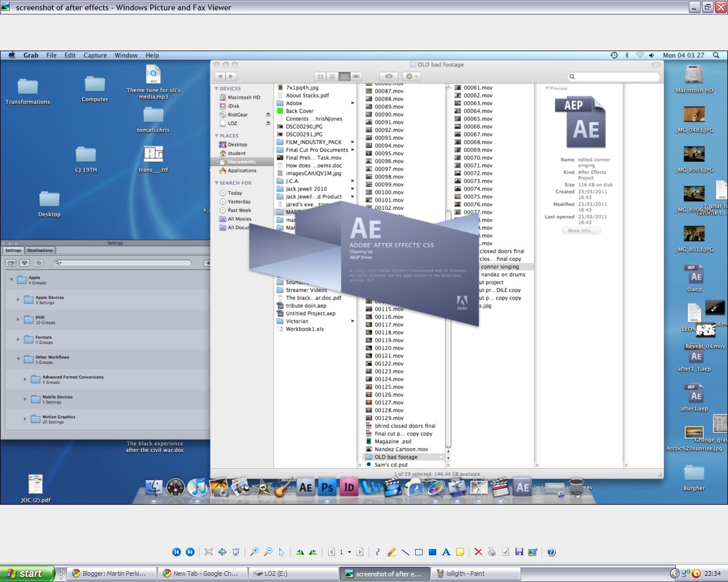Switch to lolllglth - Paint taskbar button
The width and height of the screenshot is (728, 582).
click(475, 573)
